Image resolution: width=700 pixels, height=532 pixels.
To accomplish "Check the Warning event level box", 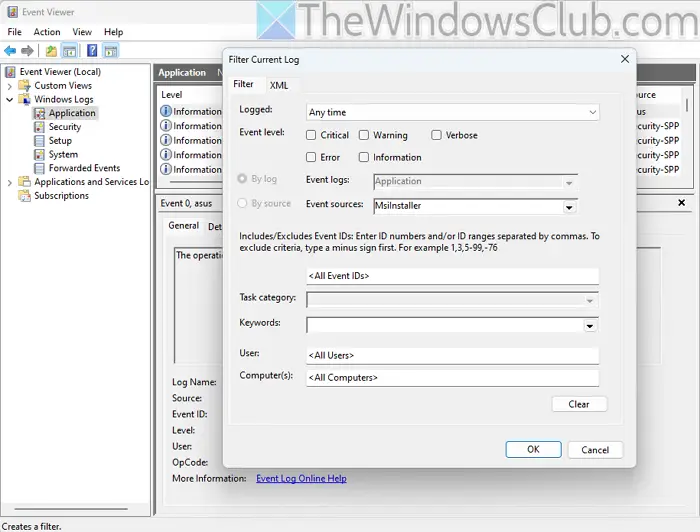I will click(364, 135).
